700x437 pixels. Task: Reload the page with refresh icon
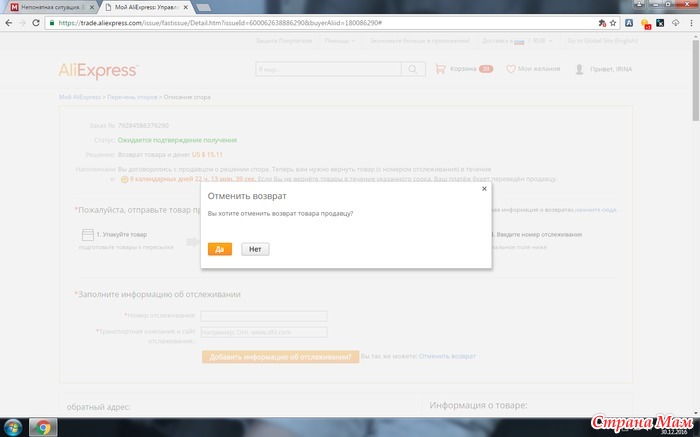(x=36, y=23)
